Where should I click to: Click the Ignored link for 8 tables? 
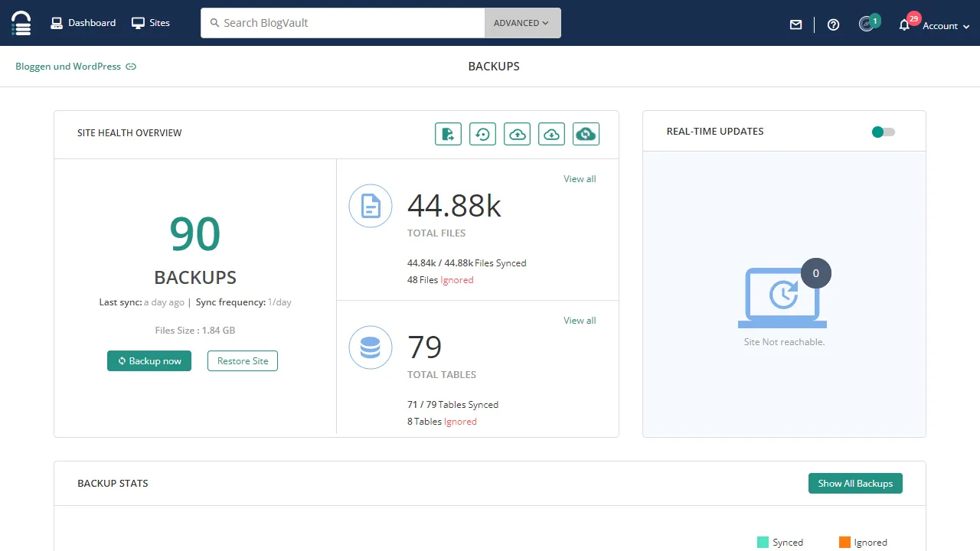[460, 422]
